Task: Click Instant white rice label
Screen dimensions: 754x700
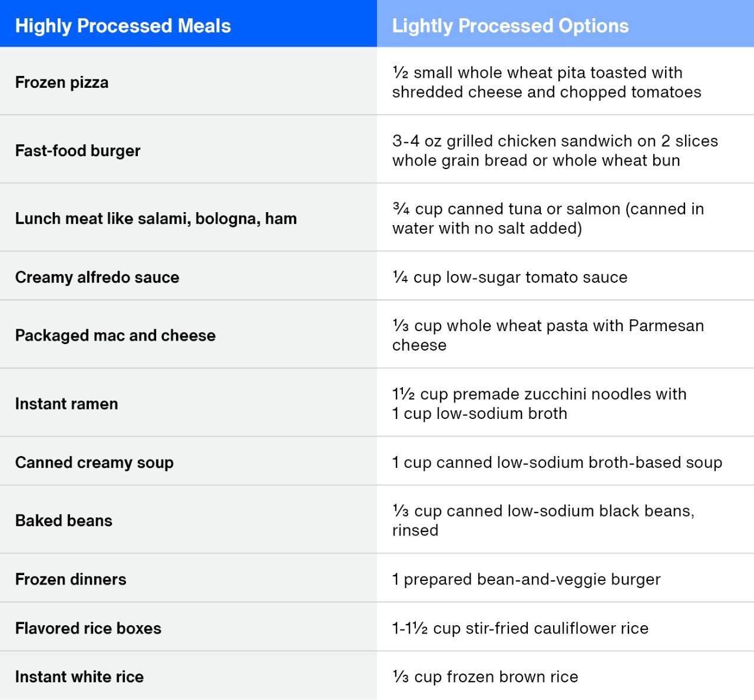Action: (x=80, y=677)
